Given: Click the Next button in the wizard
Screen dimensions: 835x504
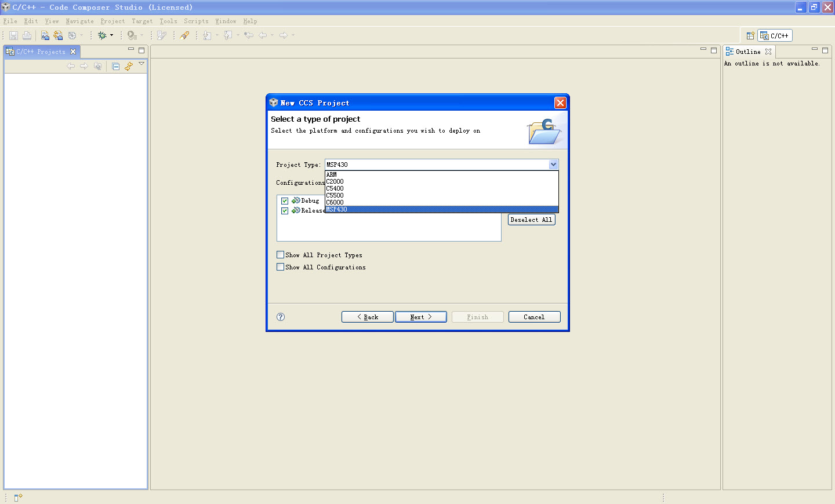Looking at the screenshot, I should click(420, 317).
